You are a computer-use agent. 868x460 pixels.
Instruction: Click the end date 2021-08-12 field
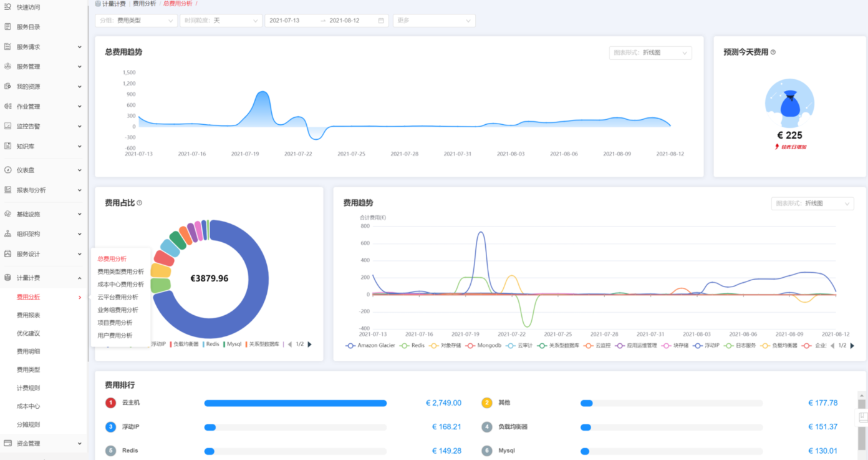point(344,21)
